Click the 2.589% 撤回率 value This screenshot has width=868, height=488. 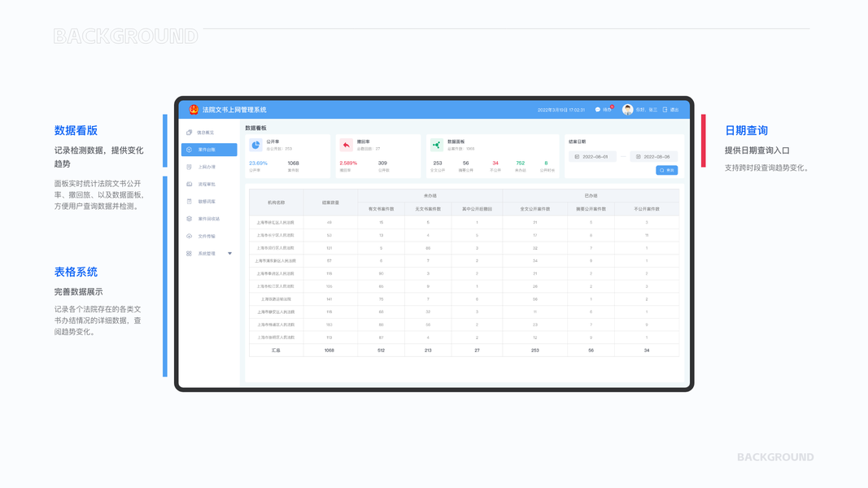pos(348,163)
